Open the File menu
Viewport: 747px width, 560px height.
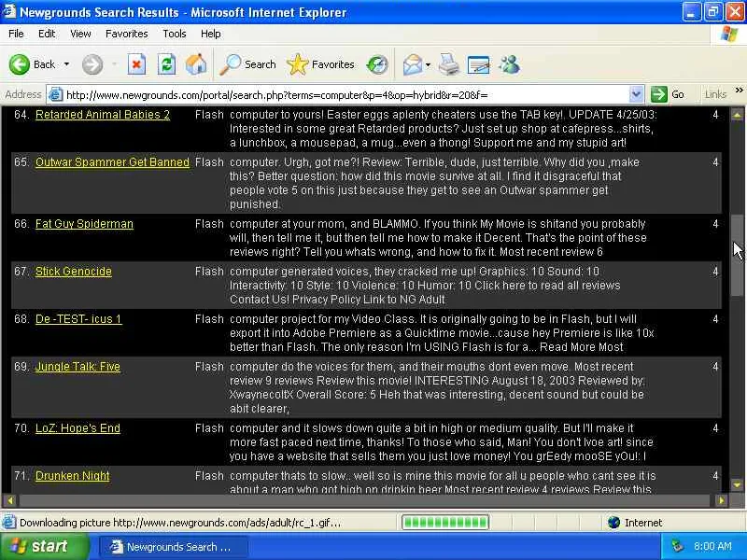pyautogui.click(x=16, y=34)
